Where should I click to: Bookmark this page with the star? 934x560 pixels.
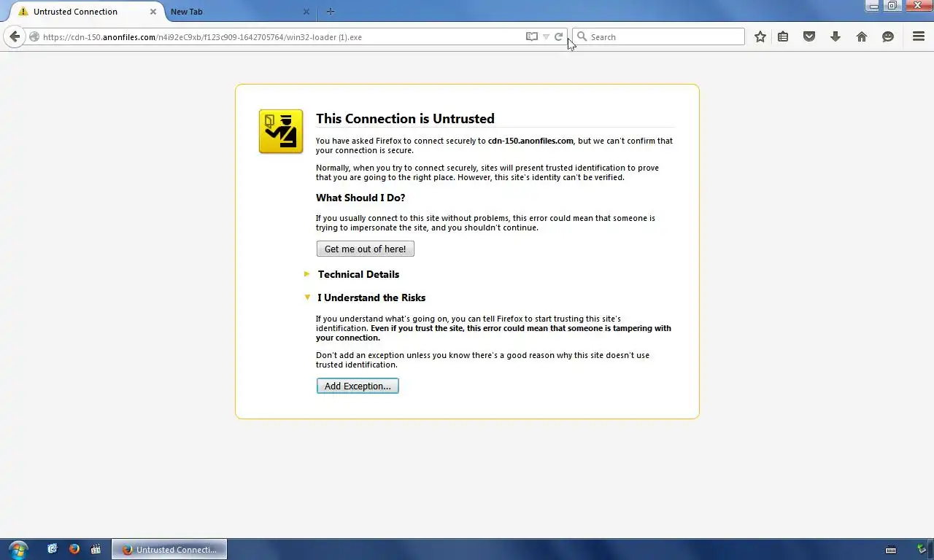(760, 36)
